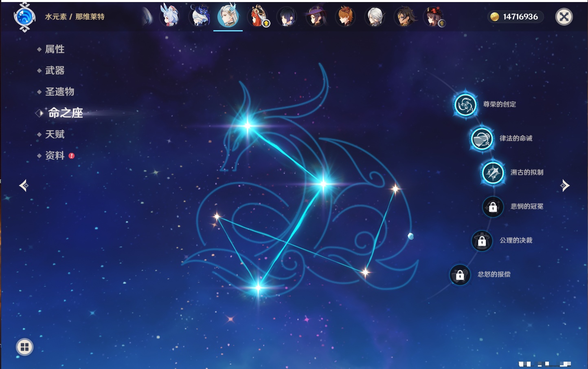Image resolution: width=588 pixels, height=369 pixels.
Task: Open the 圣遗物 artifacts page
Action: (x=59, y=92)
